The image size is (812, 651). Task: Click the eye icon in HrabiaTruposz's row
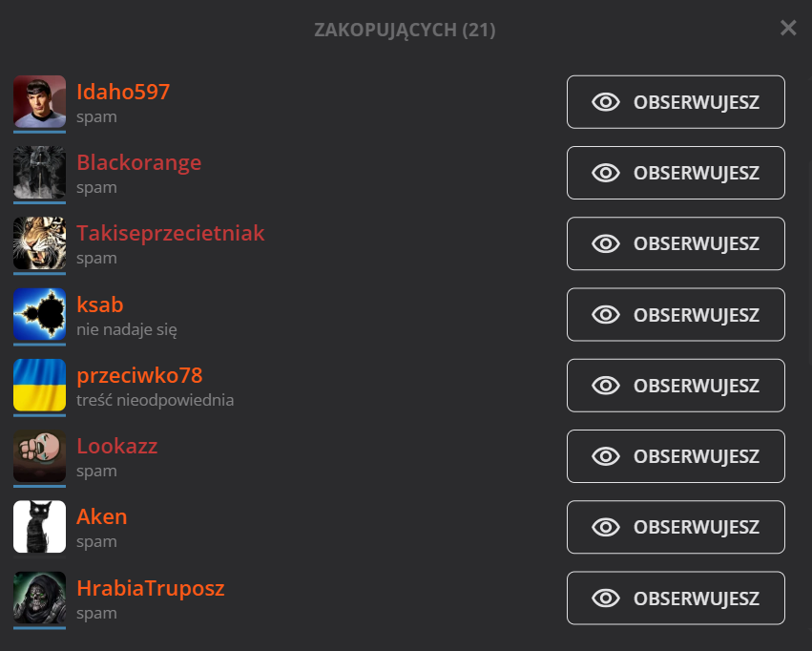(606, 598)
